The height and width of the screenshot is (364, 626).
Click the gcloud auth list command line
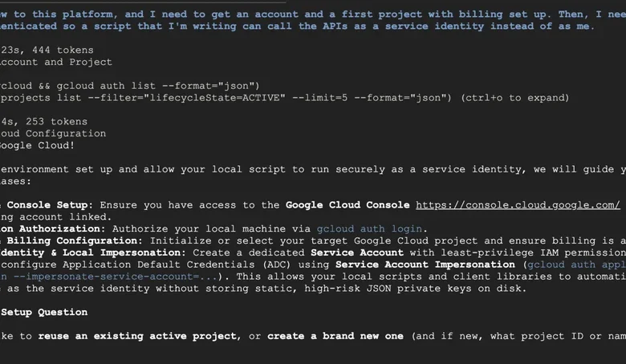pyautogui.click(x=130, y=86)
